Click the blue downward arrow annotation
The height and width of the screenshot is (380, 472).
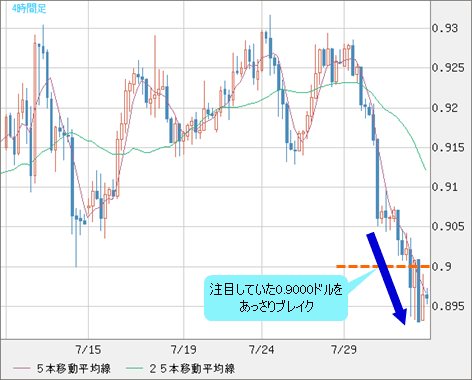(x=387, y=278)
